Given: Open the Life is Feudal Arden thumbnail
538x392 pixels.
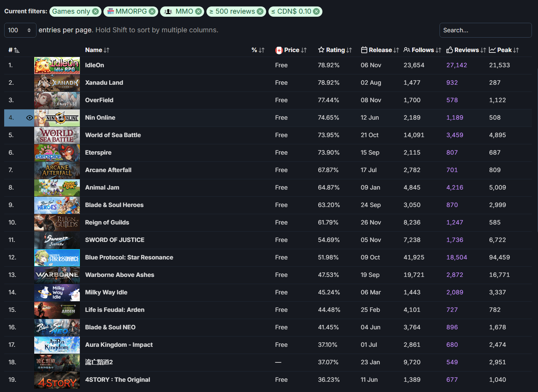Looking at the screenshot, I should coord(57,310).
